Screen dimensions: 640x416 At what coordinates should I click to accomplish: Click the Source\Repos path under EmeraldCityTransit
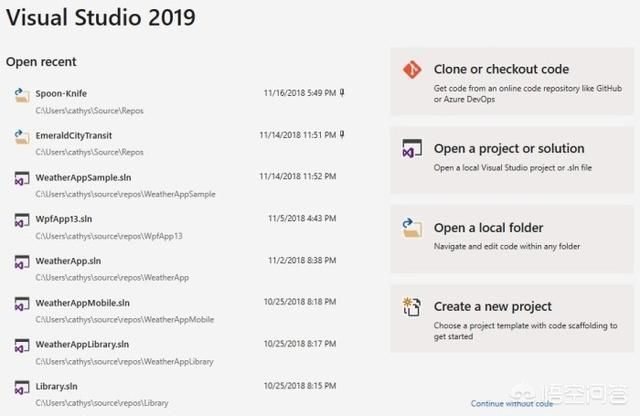pos(89,152)
